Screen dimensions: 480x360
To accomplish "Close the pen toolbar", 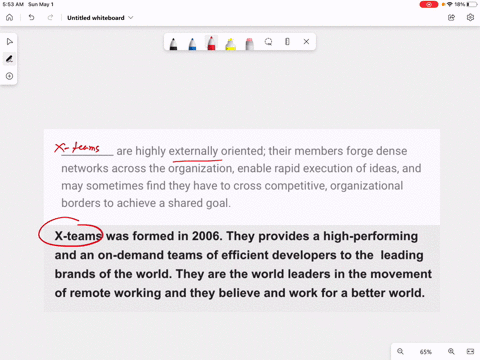I will pyautogui.click(x=306, y=42).
